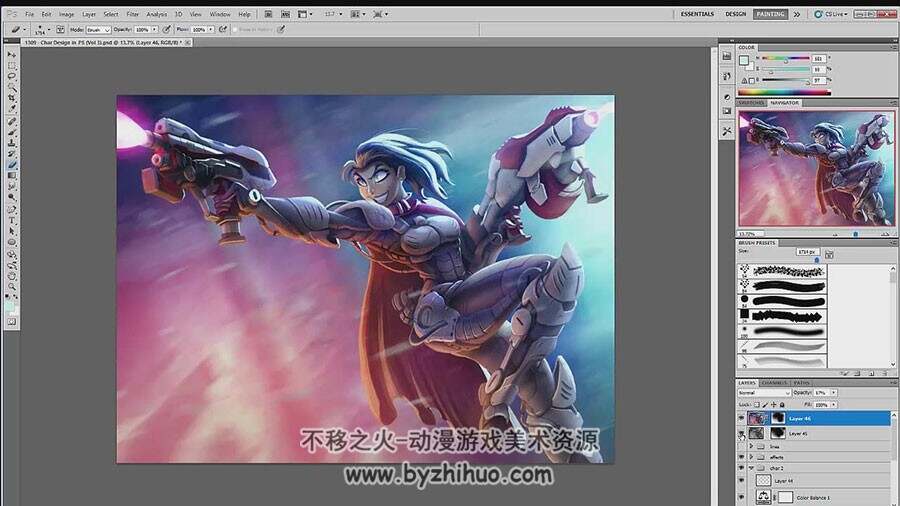Click the Color Balance adjustment icon
This screenshot has width=900, height=506.
click(763, 497)
